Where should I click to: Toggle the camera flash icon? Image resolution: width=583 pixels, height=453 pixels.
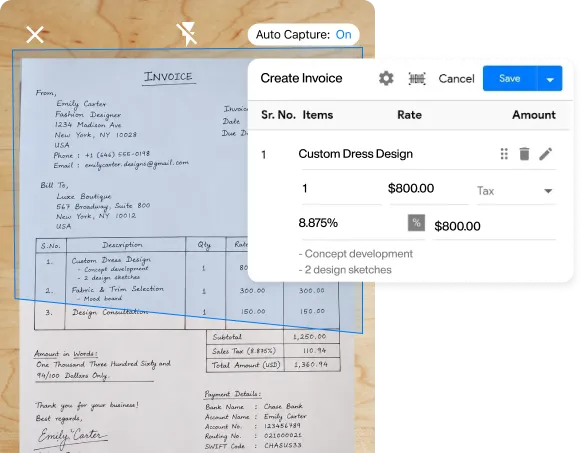(187, 34)
